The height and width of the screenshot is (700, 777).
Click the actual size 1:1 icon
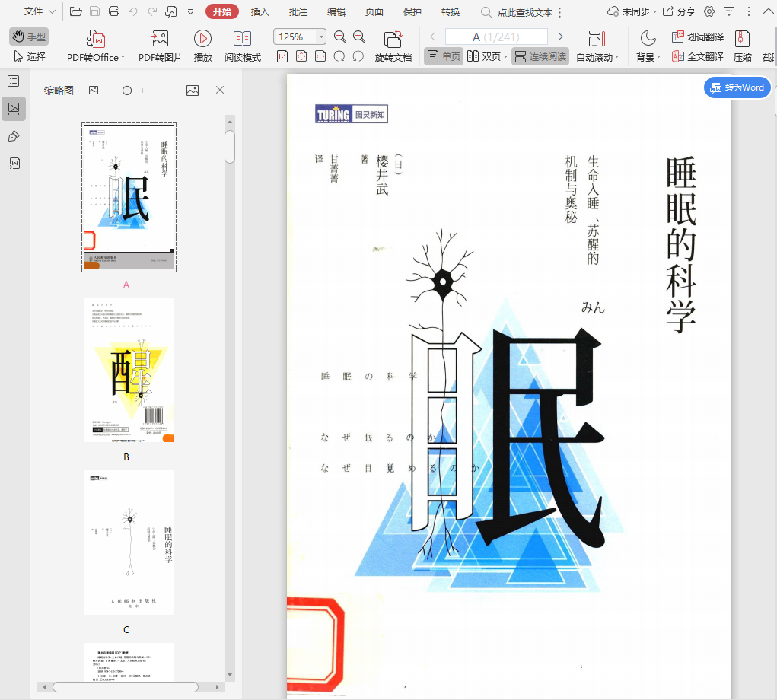(x=282, y=56)
